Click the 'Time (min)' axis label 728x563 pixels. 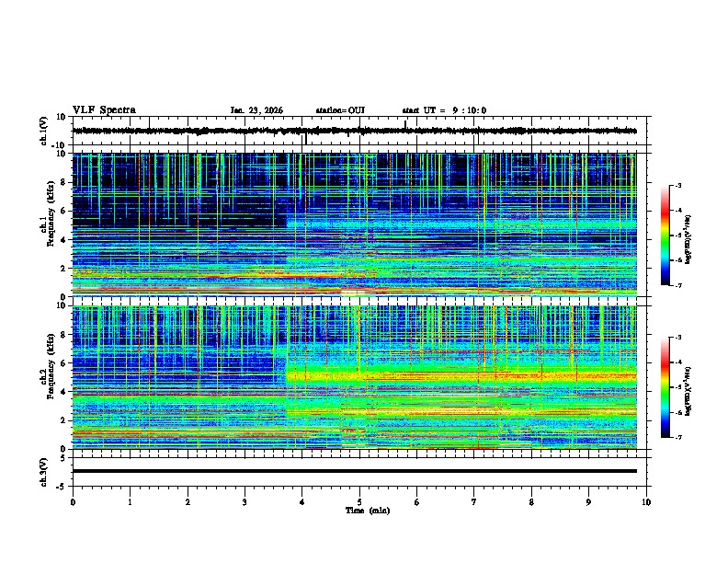point(368,511)
